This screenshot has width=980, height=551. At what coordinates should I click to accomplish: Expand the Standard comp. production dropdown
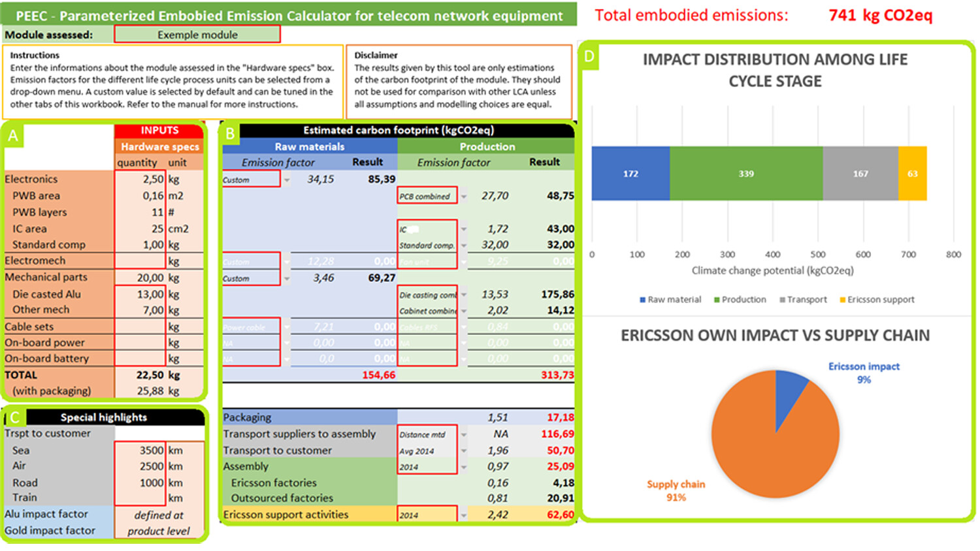tap(464, 245)
